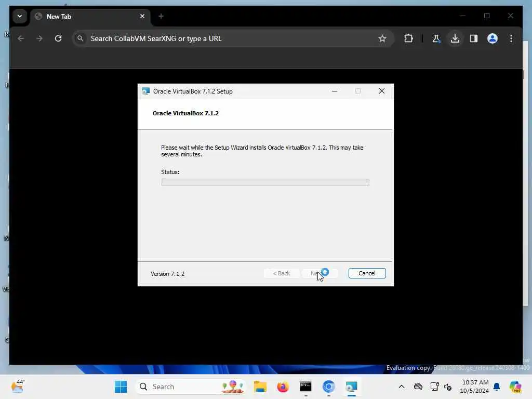Open the browser extensions menu
The height and width of the screenshot is (399, 532).
pyautogui.click(x=408, y=38)
